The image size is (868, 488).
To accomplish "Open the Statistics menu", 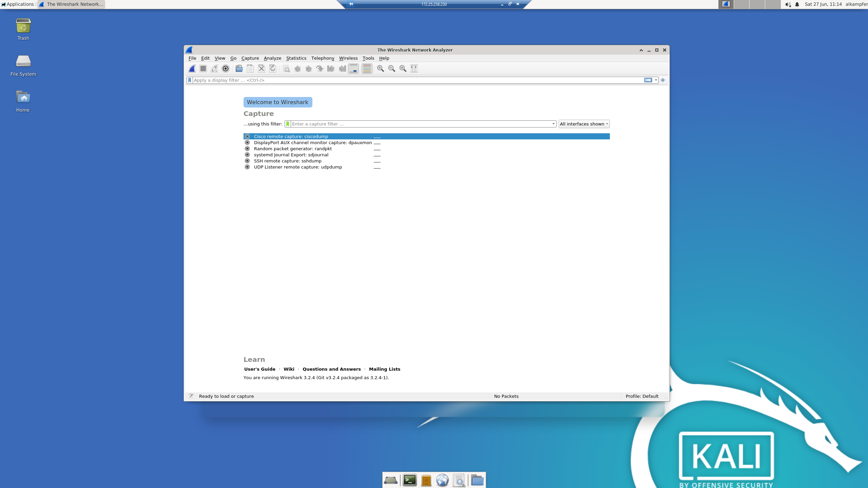I will 296,58.
